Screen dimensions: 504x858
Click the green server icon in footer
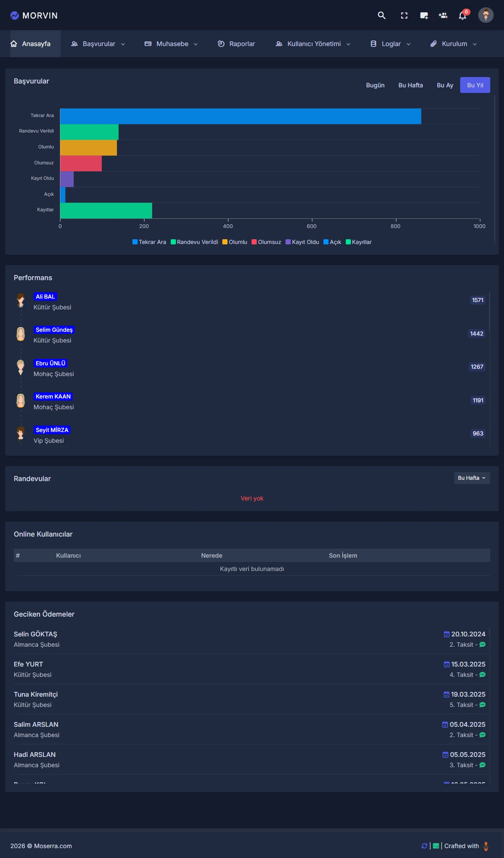pos(436,846)
